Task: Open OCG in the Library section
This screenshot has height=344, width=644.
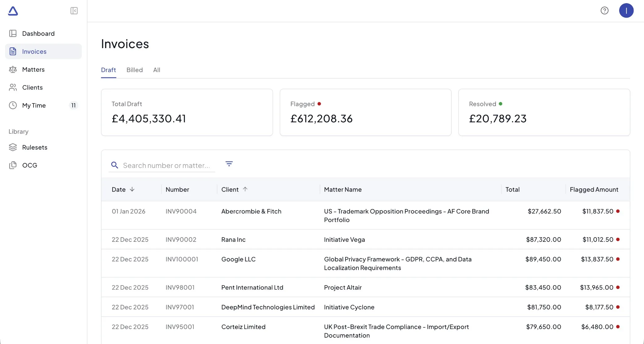Action: click(x=43, y=165)
